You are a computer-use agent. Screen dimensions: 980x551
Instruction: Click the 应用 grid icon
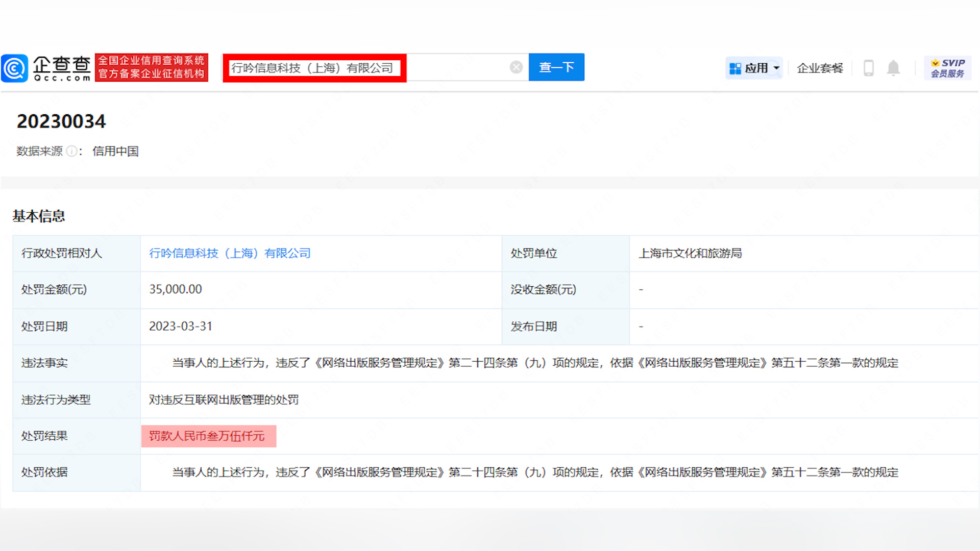click(735, 68)
